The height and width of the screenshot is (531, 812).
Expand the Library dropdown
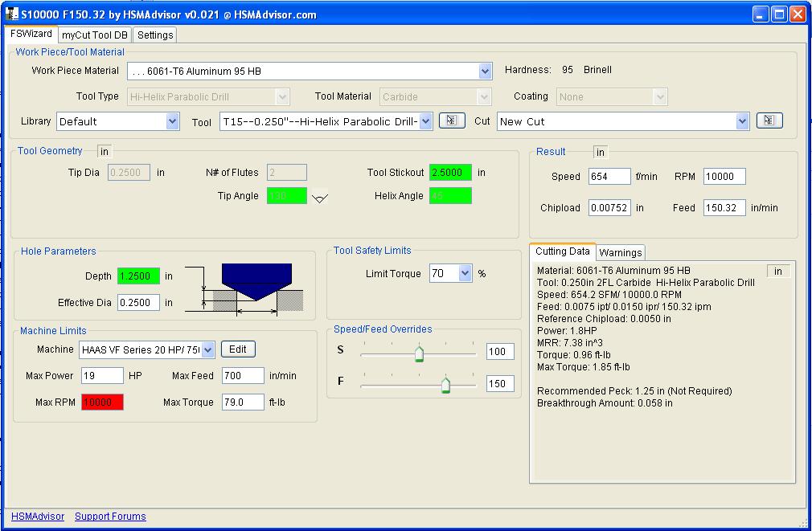click(172, 121)
